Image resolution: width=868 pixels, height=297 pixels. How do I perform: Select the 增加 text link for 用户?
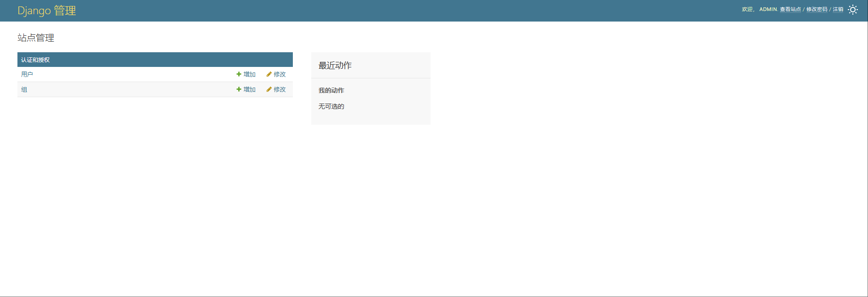(249, 74)
